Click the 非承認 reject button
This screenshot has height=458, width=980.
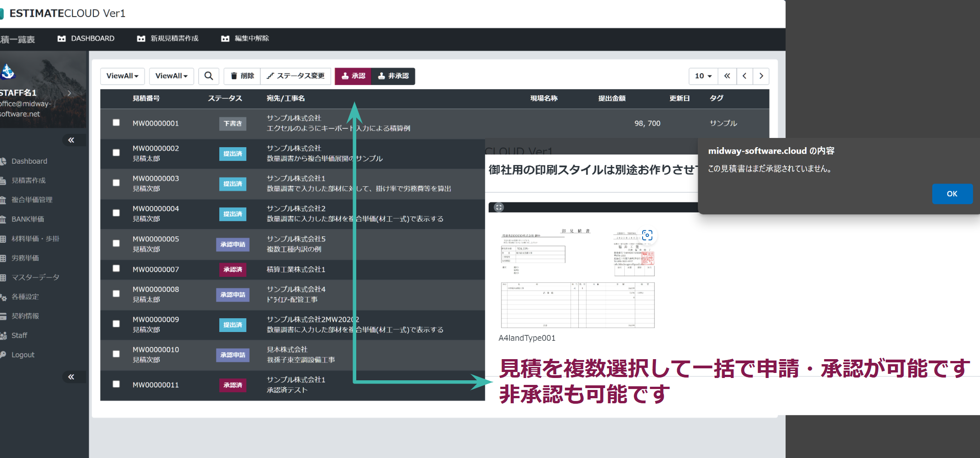[393, 76]
